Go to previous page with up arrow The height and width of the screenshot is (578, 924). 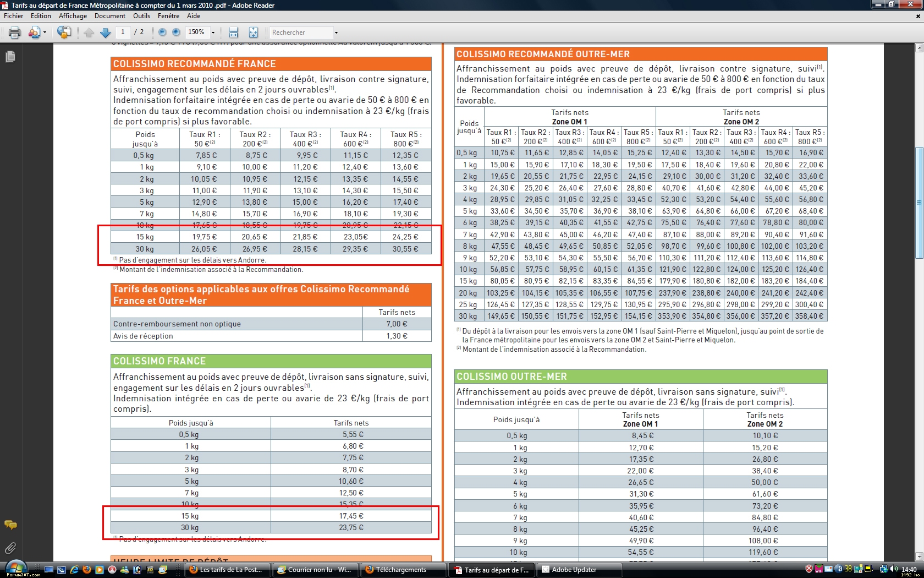click(89, 32)
